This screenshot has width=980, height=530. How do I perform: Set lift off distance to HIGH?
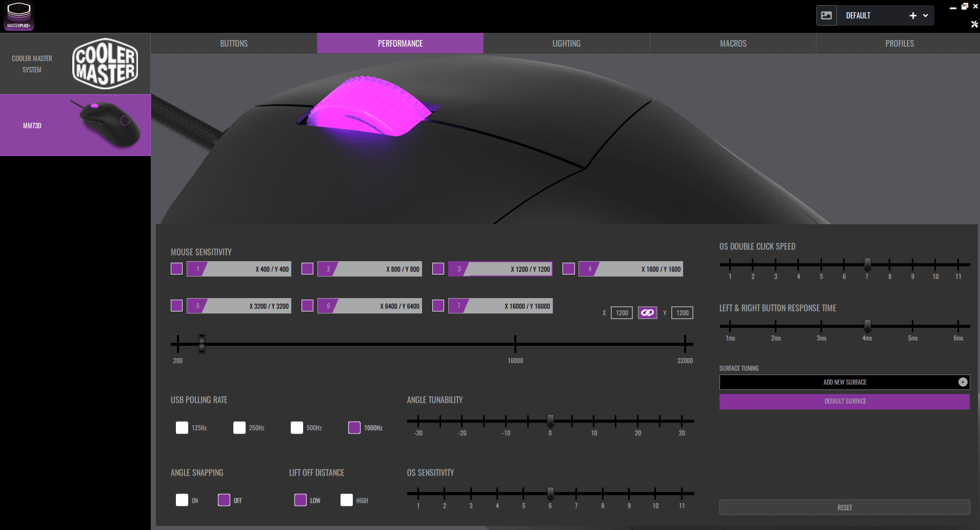click(x=347, y=500)
